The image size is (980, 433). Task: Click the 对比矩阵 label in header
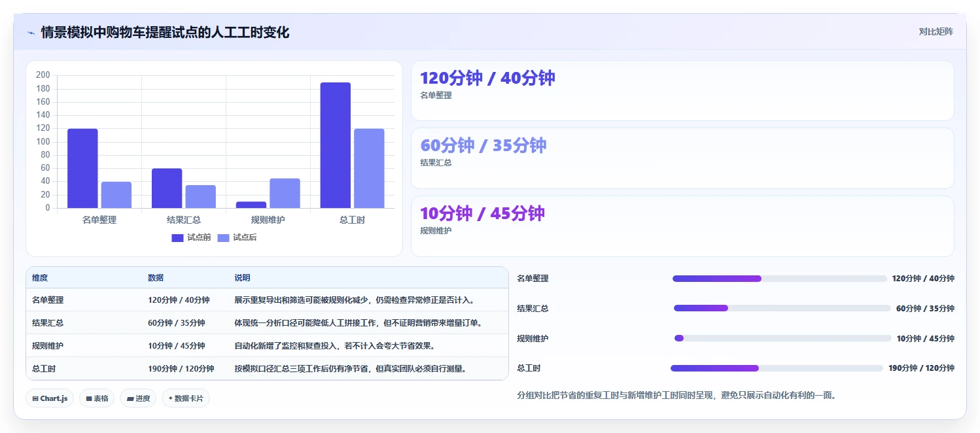pos(936,31)
